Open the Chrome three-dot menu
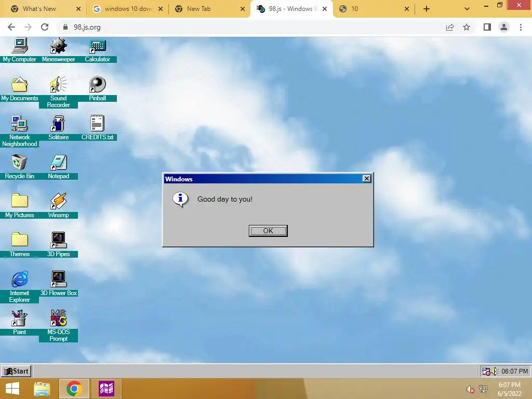532x399 pixels. [x=521, y=27]
